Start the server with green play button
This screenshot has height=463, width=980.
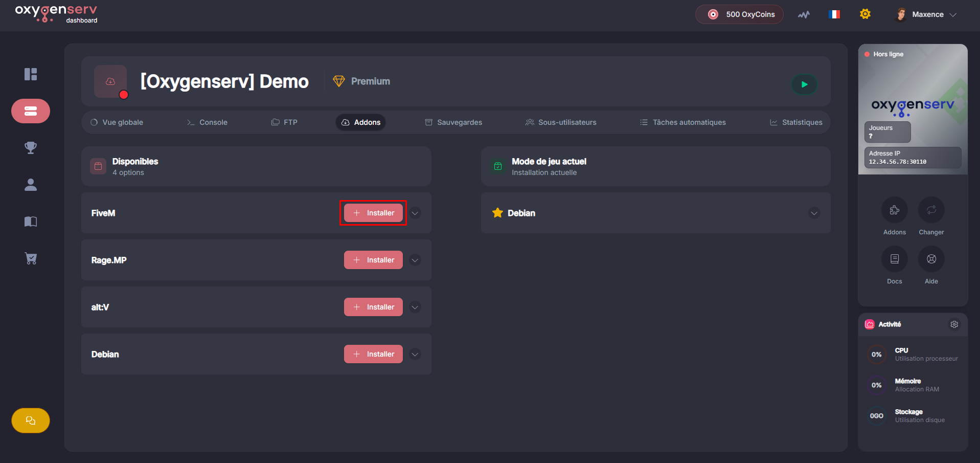804,84
